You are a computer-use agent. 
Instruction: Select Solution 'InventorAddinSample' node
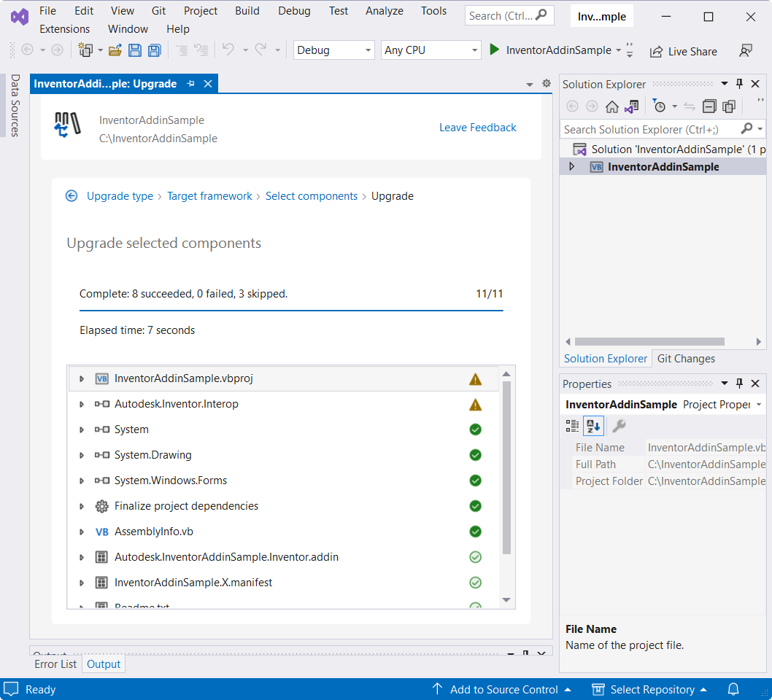(x=668, y=149)
